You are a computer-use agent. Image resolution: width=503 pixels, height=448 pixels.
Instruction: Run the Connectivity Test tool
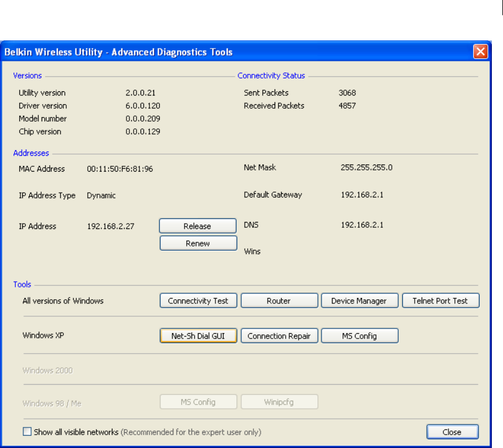[x=199, y=300]
